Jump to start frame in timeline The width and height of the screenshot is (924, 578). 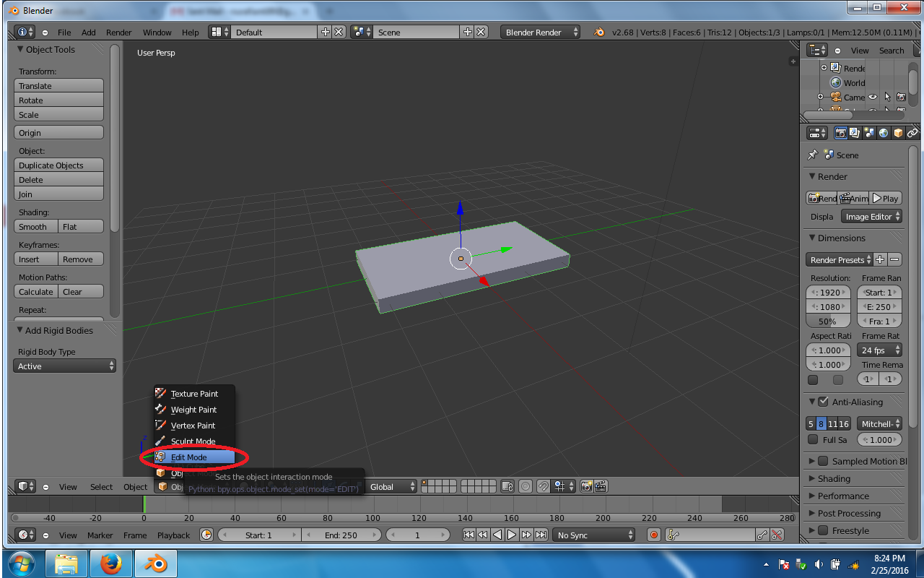(x=468, y=535)
